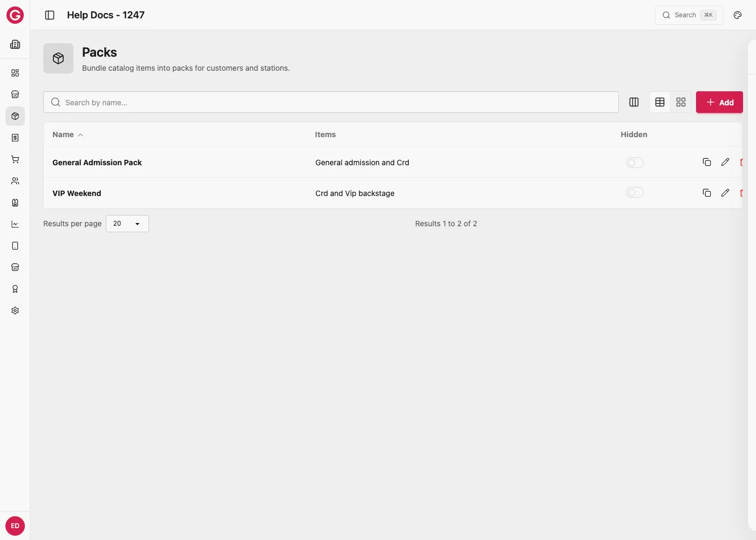
Task: Focus the Search by name field
Action: [331, 102]
